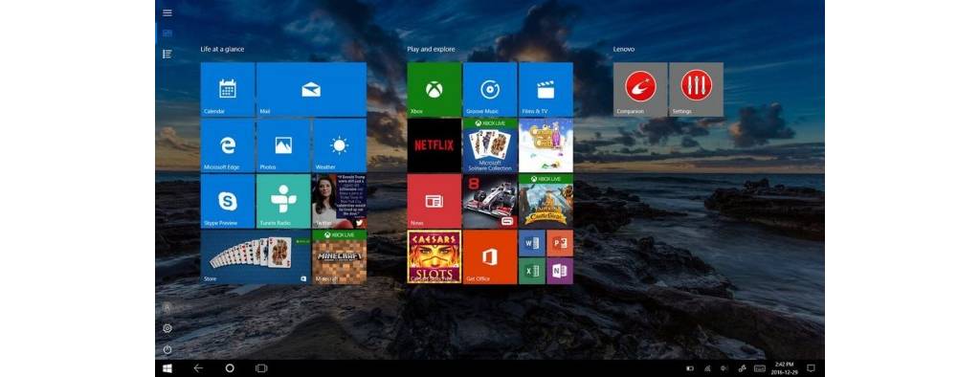Image resolution: width=980 pixels, height=377 pixels.
Task: Click the 2:42 PM clock on taskbar
Action: pyautogui.click(x=785, y=368)
